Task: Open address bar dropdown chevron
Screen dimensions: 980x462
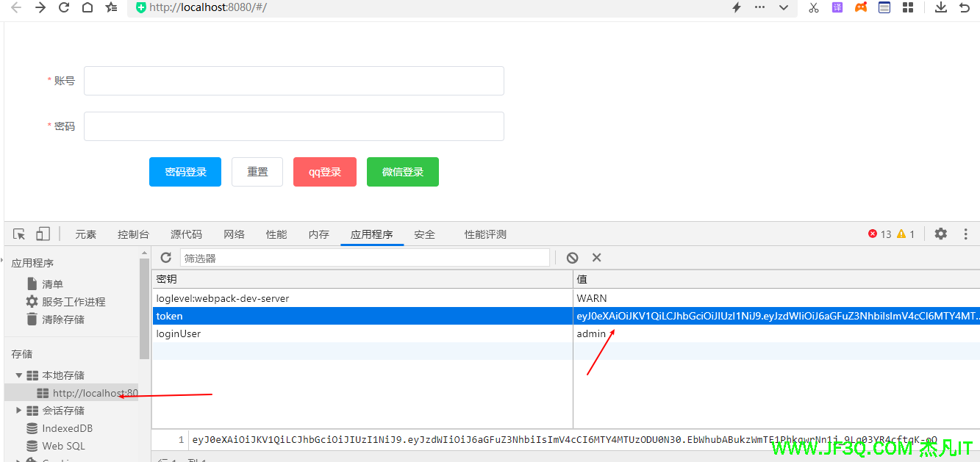Action: pos(784,7)
